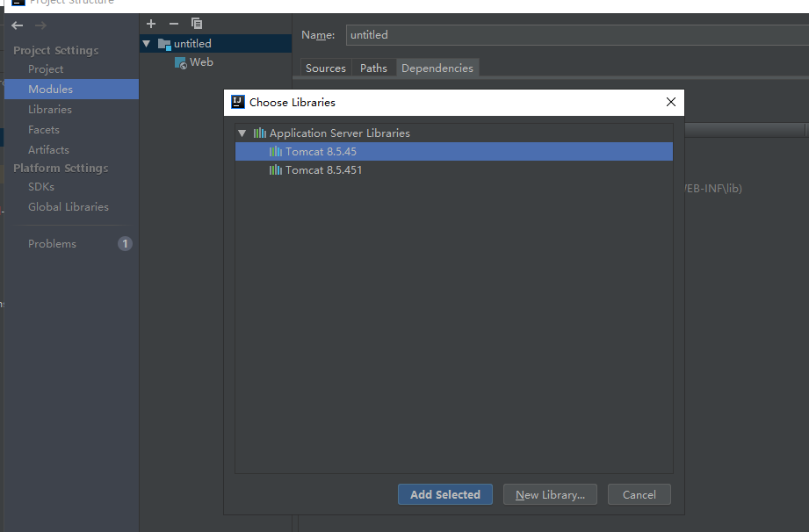Remove selected module with minus icon

click(x=174, y=24)
